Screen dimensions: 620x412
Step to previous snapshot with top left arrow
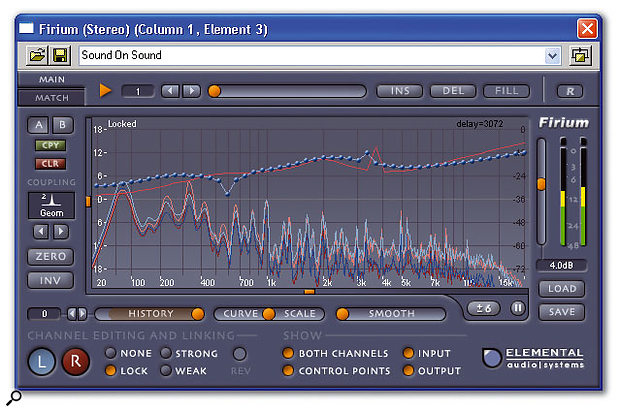point(170,91)
